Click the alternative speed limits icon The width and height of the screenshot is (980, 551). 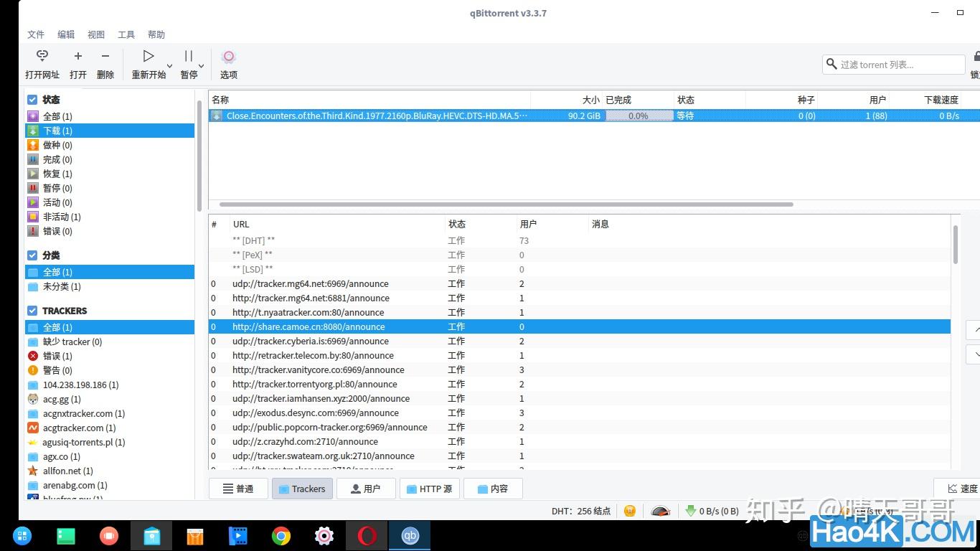tap(661, 511)
